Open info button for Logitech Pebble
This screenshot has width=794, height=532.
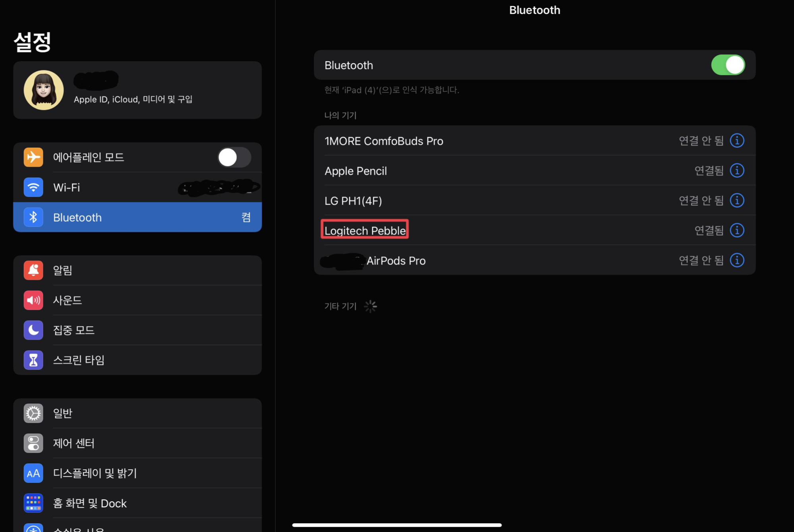coord(737,230)
